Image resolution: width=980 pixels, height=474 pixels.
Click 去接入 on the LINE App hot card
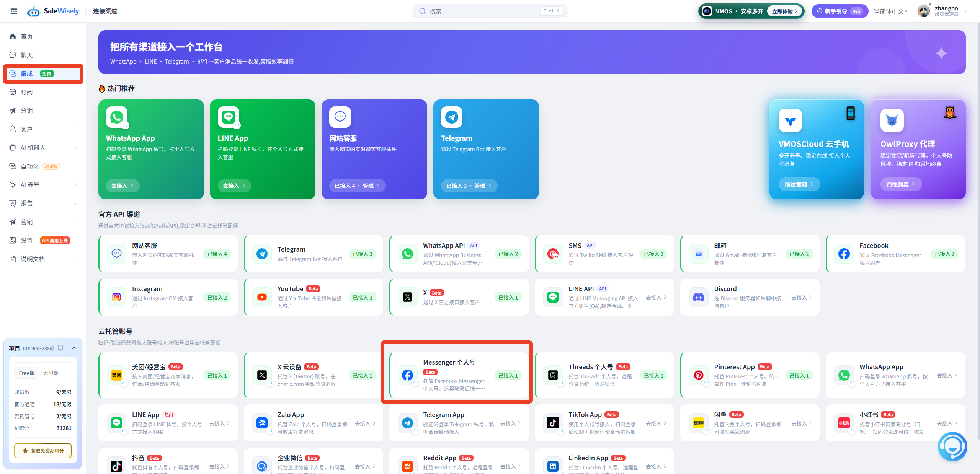click(x=234, y=186)
